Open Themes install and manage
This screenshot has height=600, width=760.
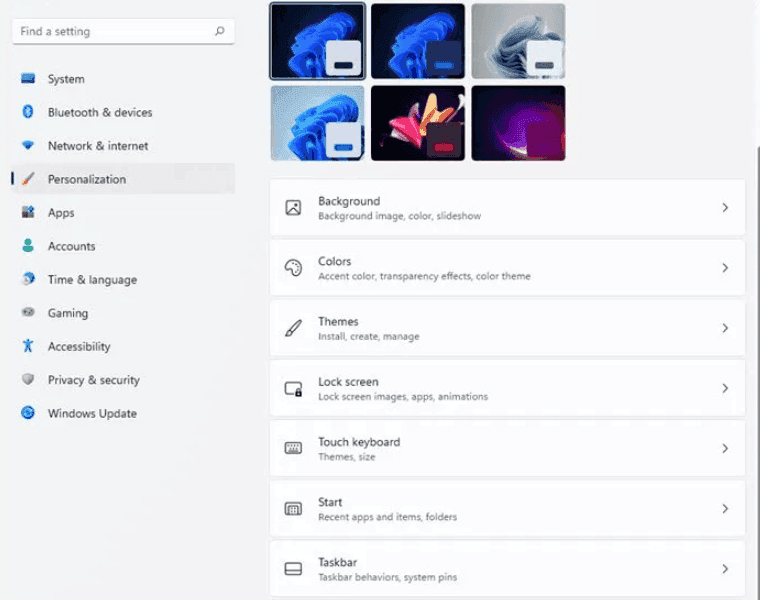point(507,328)
